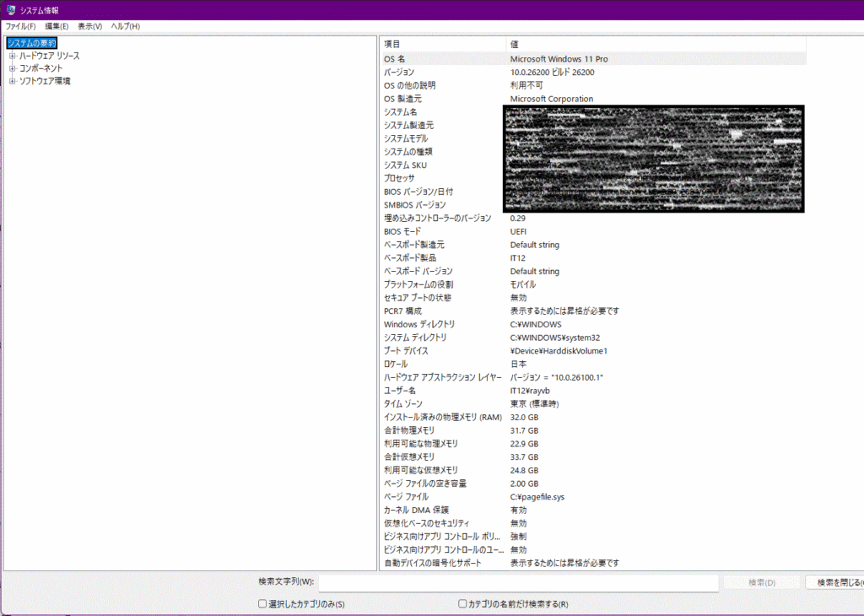
Task: Select the ロケール row
Action: pos(593,365)
